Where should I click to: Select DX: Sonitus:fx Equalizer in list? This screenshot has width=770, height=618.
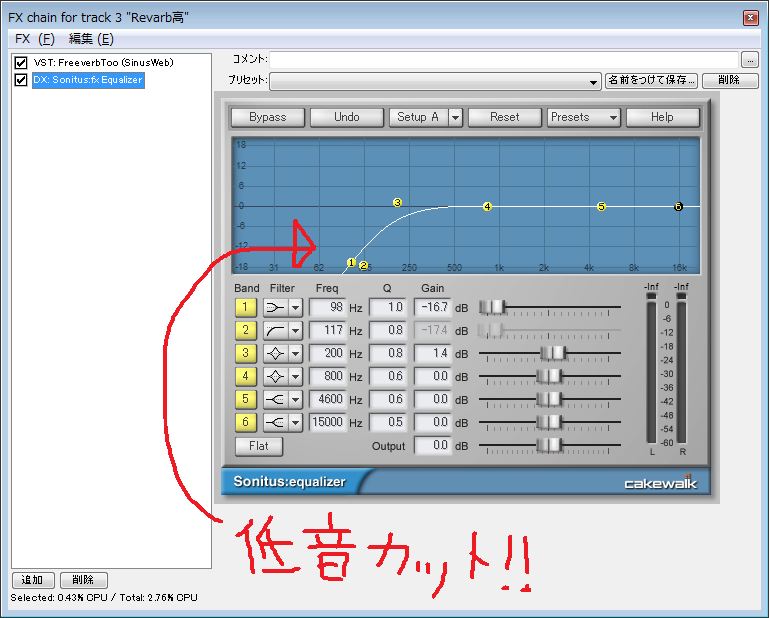[x=88, y=80]
